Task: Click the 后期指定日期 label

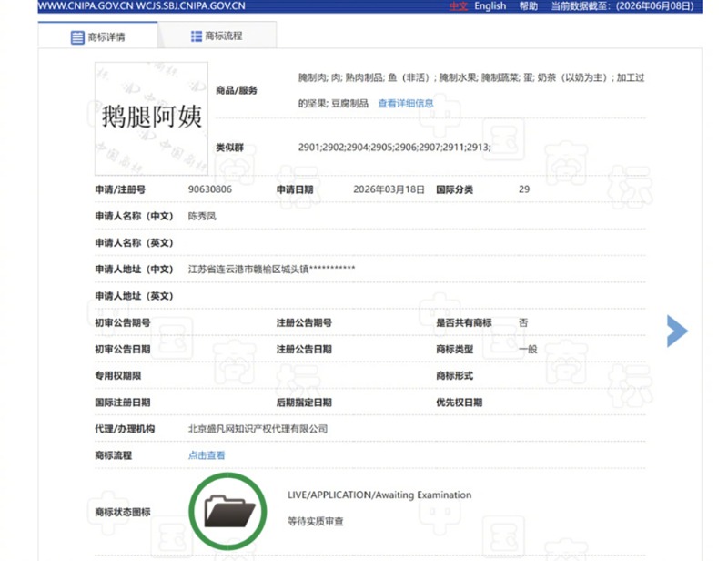Action: tap(304, 403)
